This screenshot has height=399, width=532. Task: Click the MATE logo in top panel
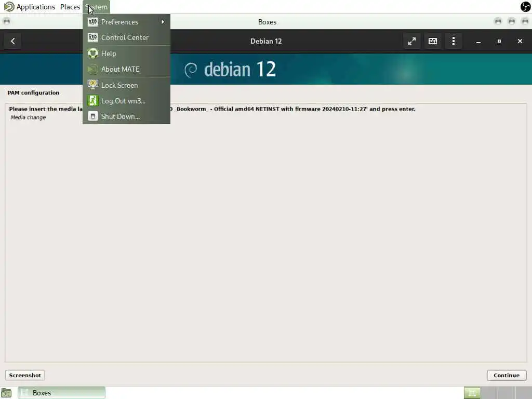pos(9,6)
